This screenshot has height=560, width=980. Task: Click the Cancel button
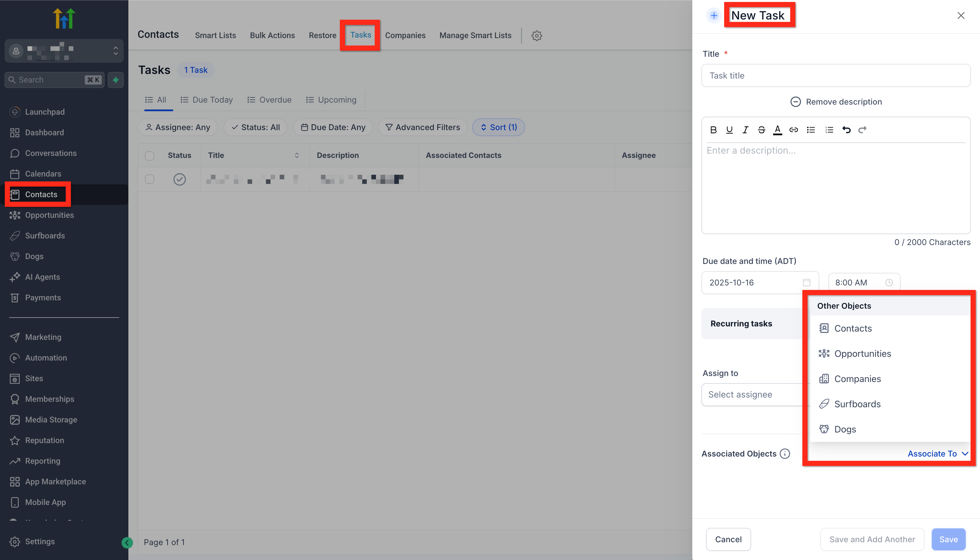(728, 540)
